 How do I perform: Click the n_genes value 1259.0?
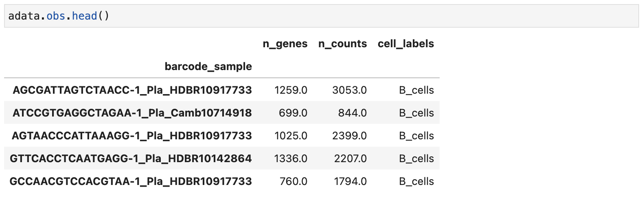[x=291, y=90]
